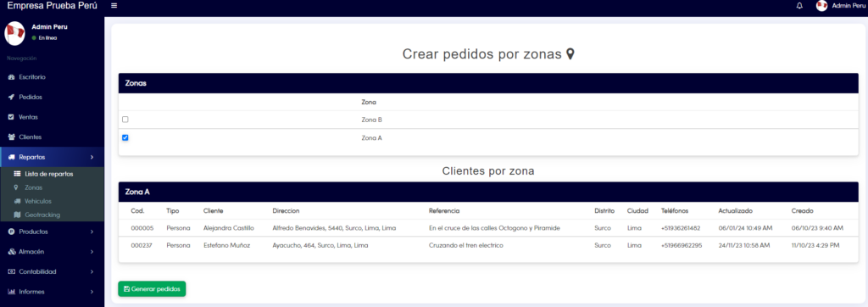
Task: Select the Pedidos rocket icon
Action: 11,97
